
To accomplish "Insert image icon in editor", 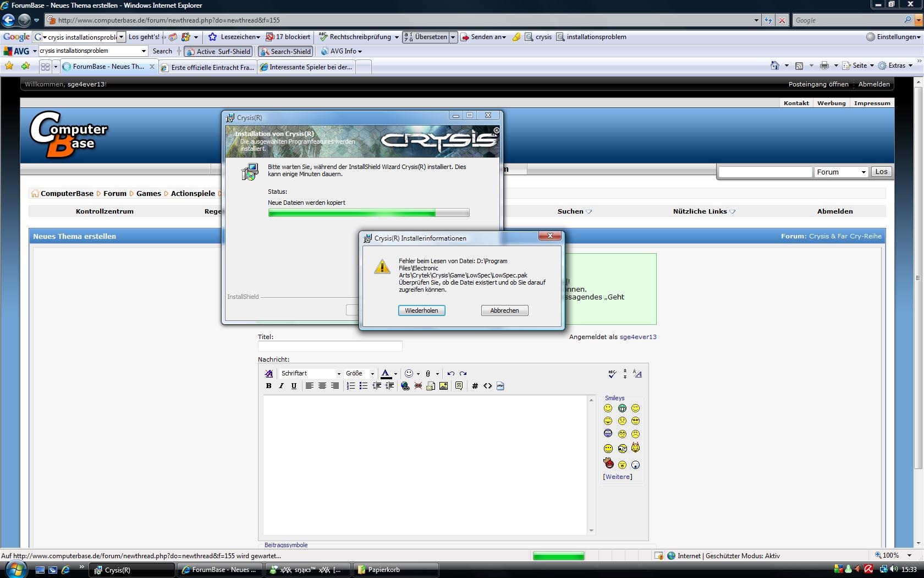I will point(443,386).
